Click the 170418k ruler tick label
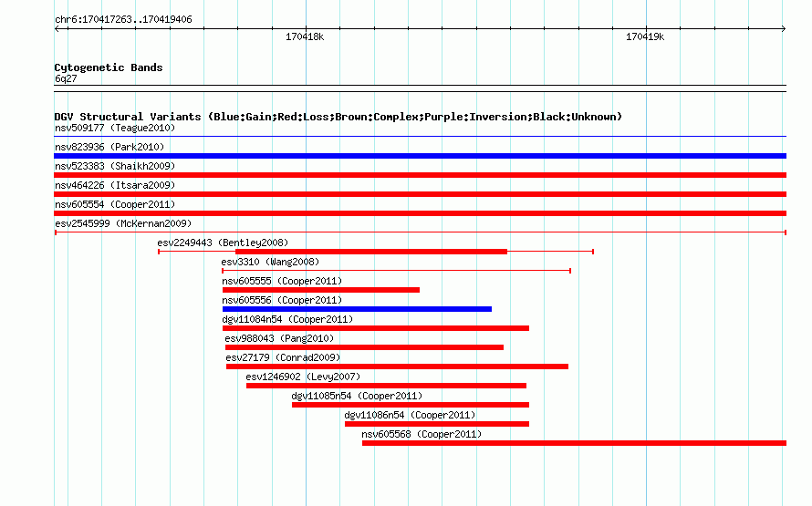The height and width of the screenshot is (506, 812). click(305, 36)
